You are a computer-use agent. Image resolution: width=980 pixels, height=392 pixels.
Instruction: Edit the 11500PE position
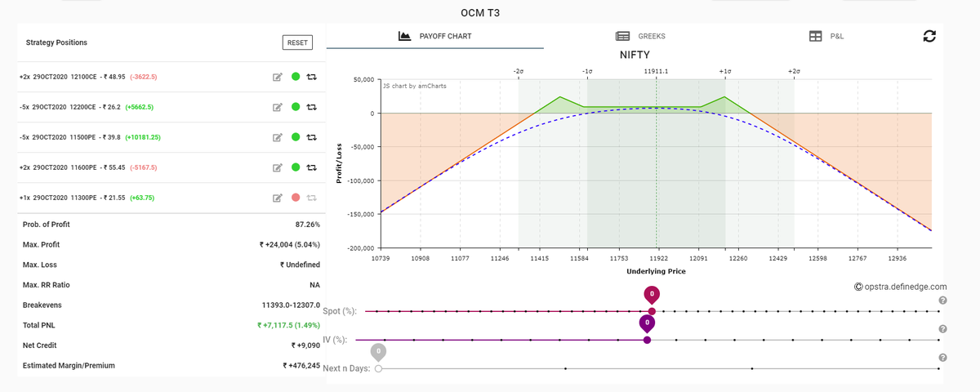click(278, 137)
